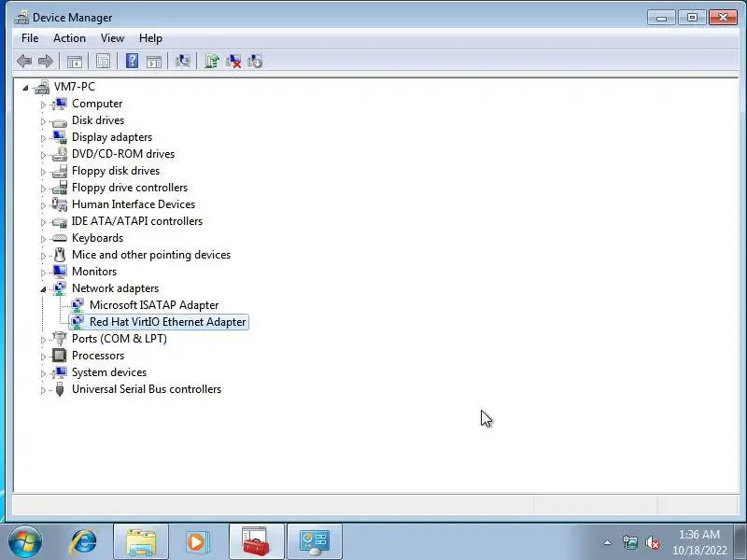Expand the Computer node arrow

[43, 105]
